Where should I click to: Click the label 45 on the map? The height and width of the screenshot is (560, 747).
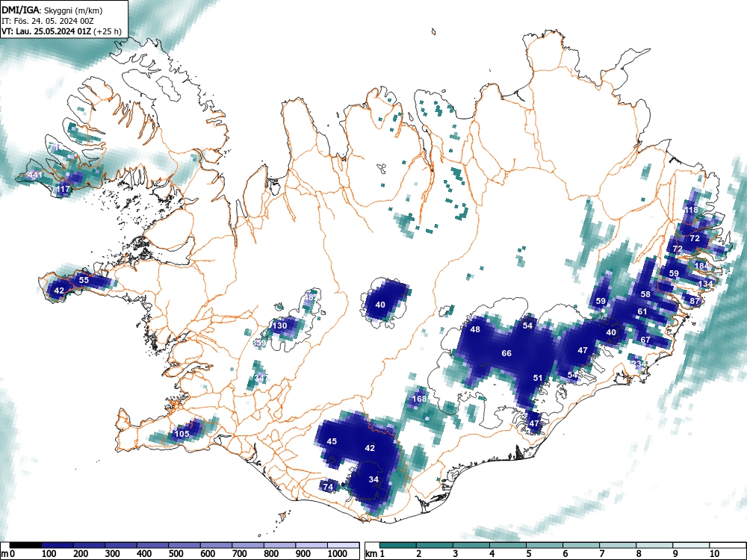(332, 441)
